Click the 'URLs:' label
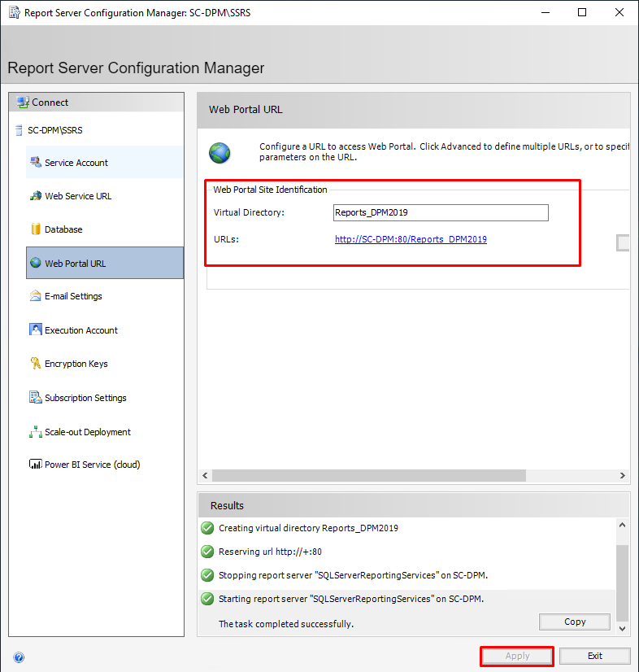Screen dimensions: 639x672 [x=226, y=239]
